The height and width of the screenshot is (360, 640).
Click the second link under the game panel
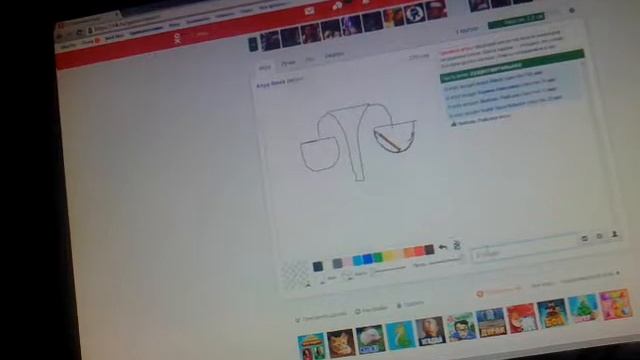(370, 310)
